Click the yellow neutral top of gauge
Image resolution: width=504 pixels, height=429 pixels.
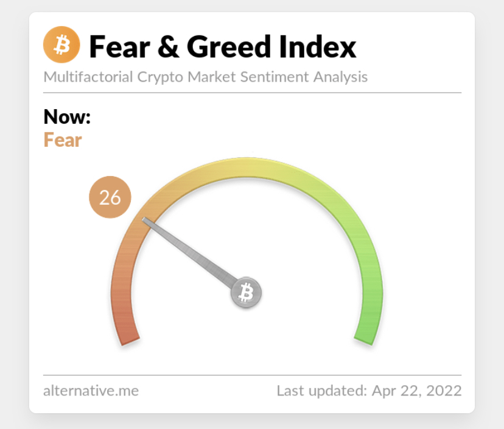point(247,168)
